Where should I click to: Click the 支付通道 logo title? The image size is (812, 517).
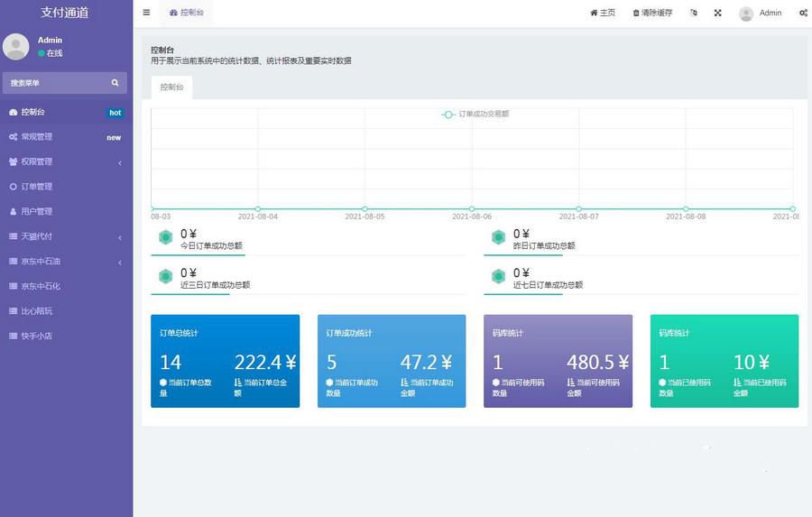65,13
